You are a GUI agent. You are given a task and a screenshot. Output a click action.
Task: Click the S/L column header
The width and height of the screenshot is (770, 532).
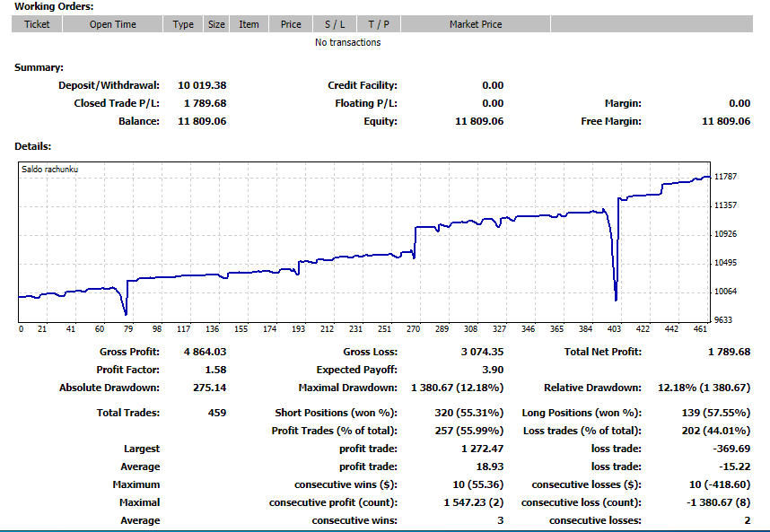click(x=333, y=24)
